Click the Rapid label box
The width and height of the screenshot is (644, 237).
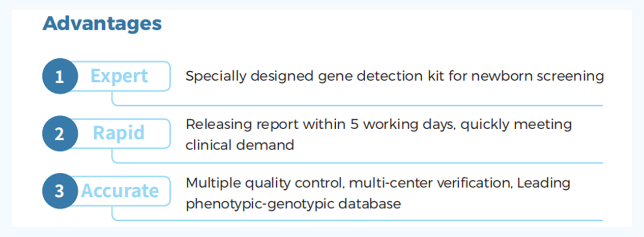119,134
